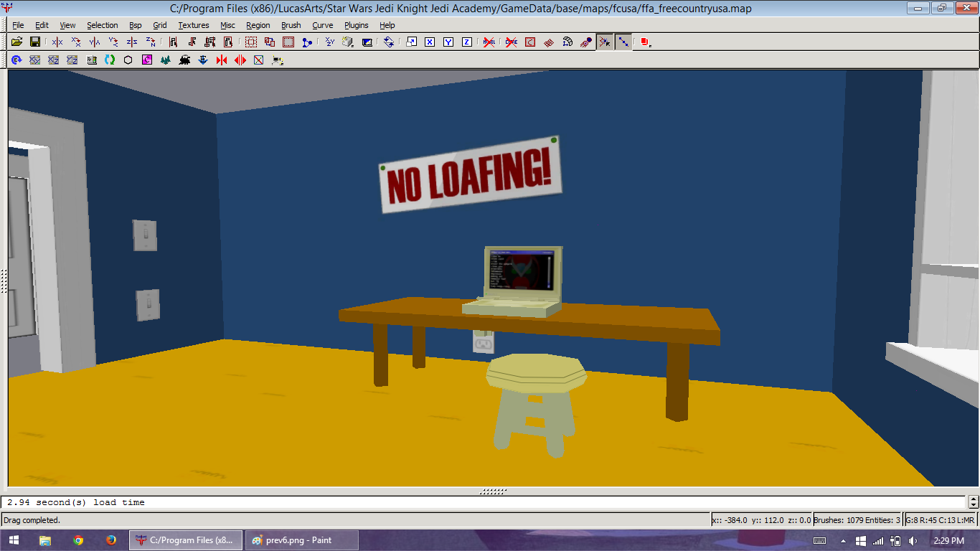Toggle the crossed-out curves filter icon
Image resolution: width=980 pixels, height=551 pixels.
coord(512,42)
